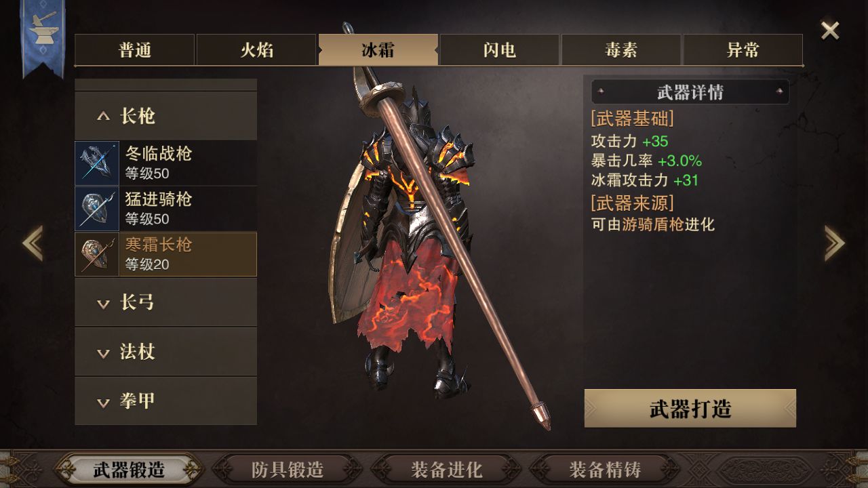
Task: Click the left arrow to view previous character
Action: pyautogui.click(x=33, y=243)
